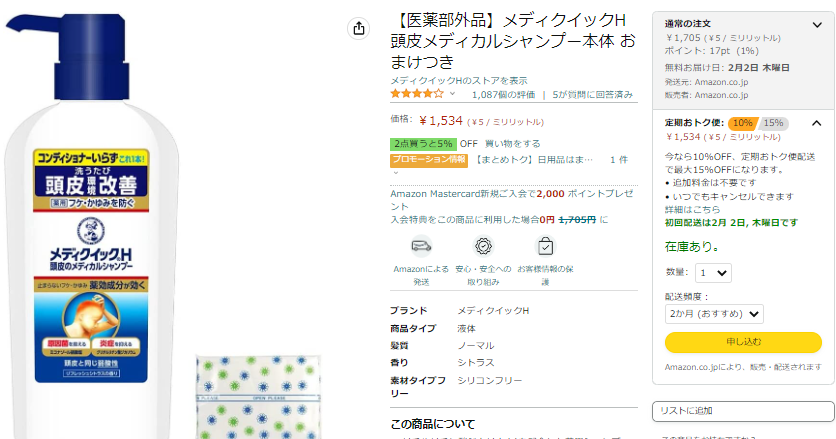Select the 15% discount badge
836x439 pixels.
point(773,123)
